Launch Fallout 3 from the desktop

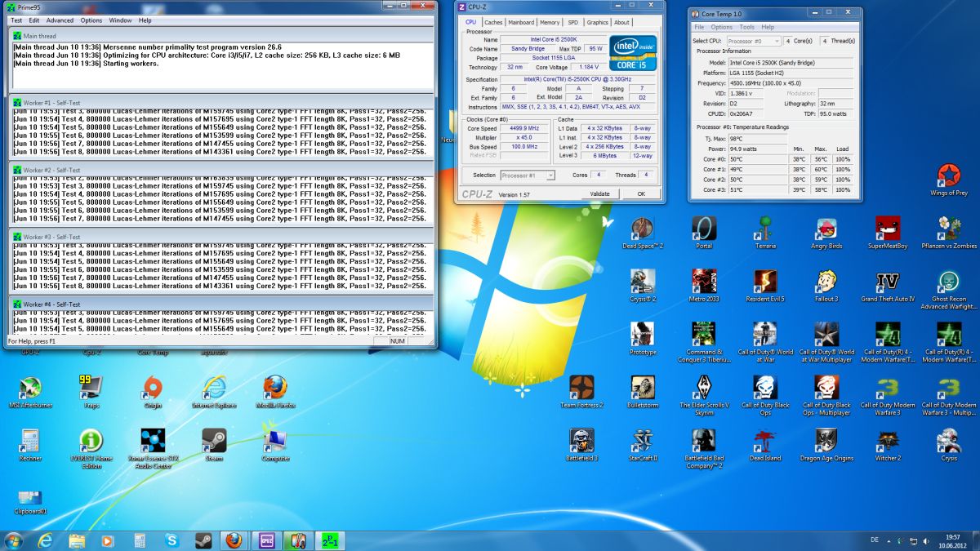tap(826, 286)
